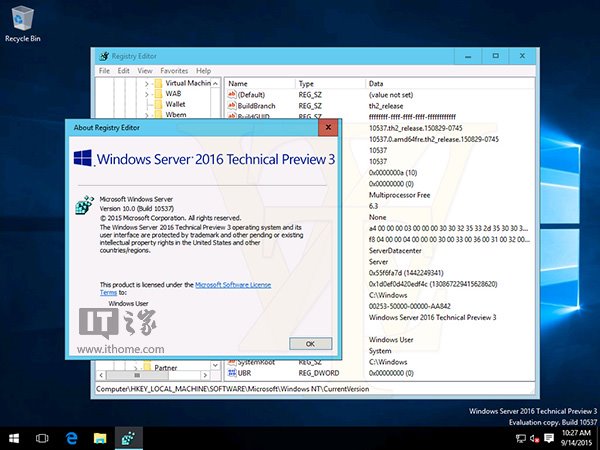This screenshot has height=450, width=600.
Task: Open the Microsoft Software License Terms link
Action: pos(233,285)
